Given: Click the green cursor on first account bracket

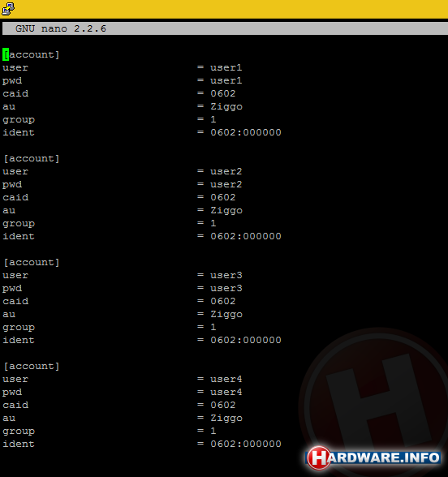Looking at the screenshot, I should (x=6, y=55).
